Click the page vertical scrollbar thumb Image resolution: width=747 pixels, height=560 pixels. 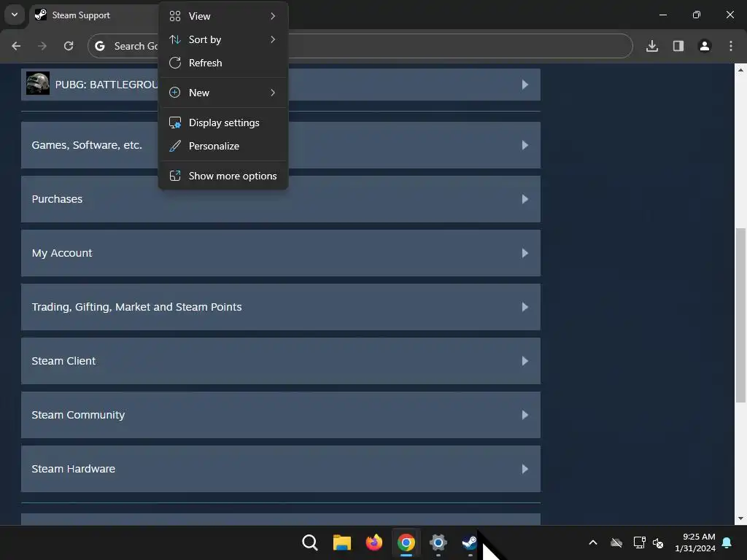(x=740, y=315)
